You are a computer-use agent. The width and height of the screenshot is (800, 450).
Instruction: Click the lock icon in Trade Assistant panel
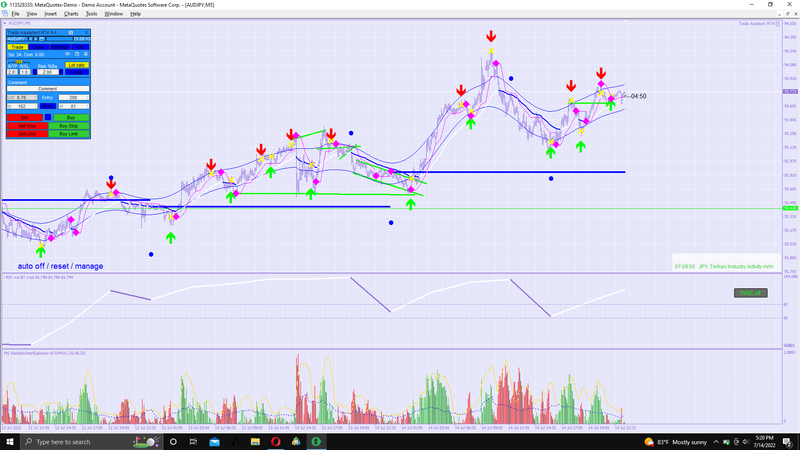86,54
